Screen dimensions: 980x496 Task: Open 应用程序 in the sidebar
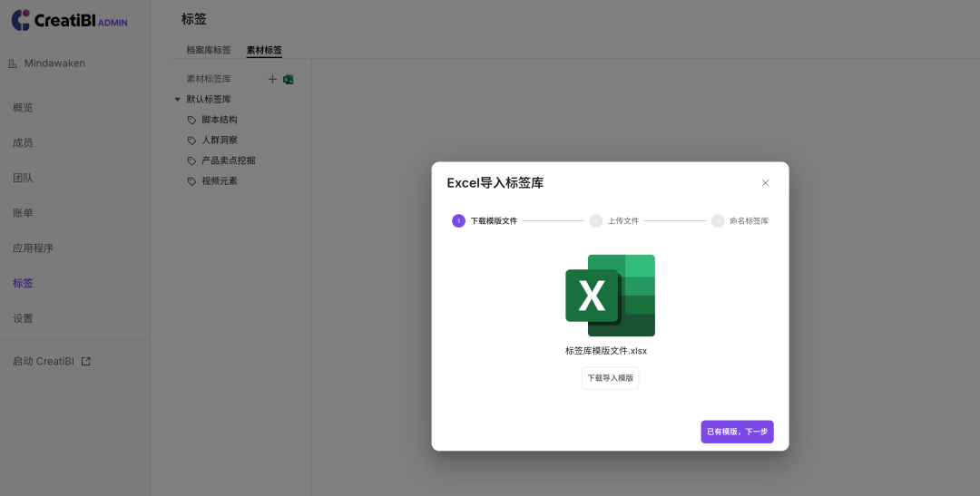point(34,248)
